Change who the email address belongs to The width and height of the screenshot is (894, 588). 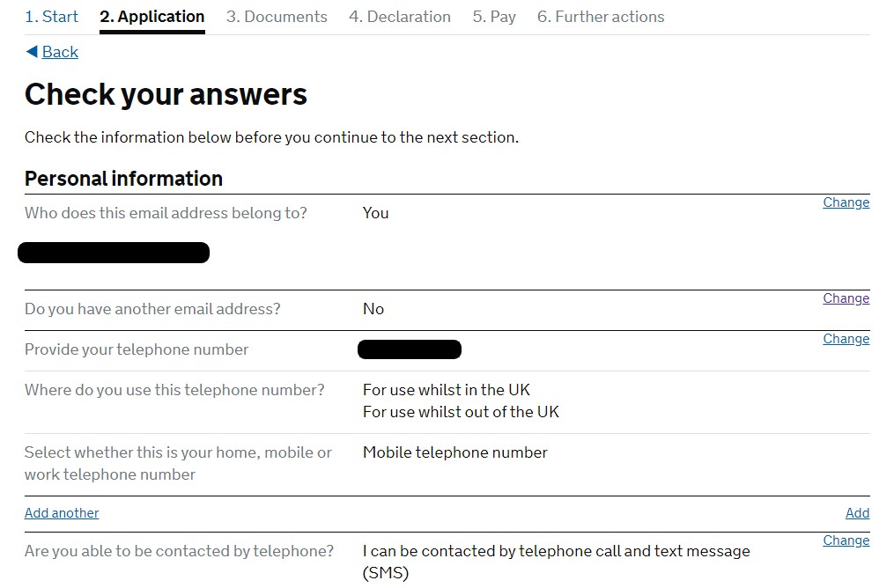pos(846,202)
